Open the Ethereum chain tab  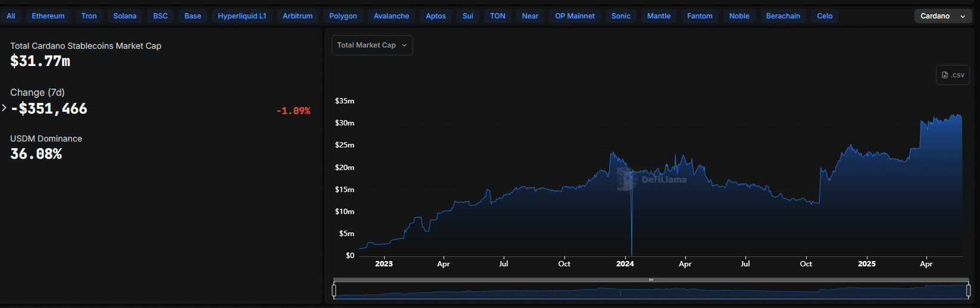tap(48, 16)
